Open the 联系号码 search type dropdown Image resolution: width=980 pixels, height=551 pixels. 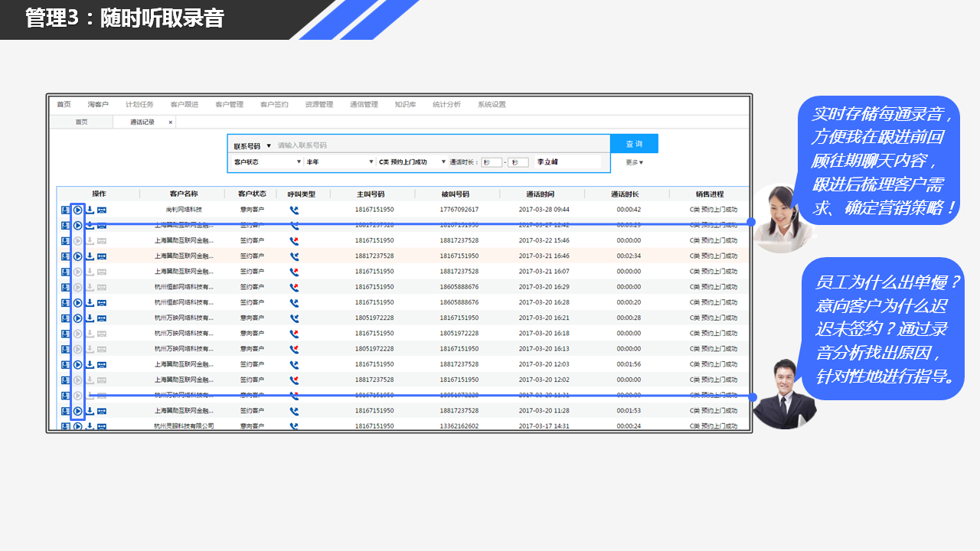[x=253, y=145]
